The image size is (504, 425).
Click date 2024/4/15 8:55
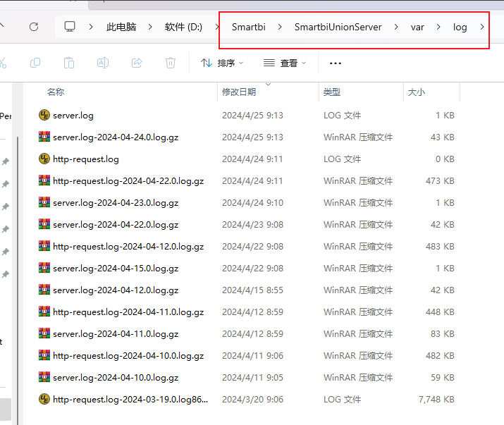click(x=252, y=290)
